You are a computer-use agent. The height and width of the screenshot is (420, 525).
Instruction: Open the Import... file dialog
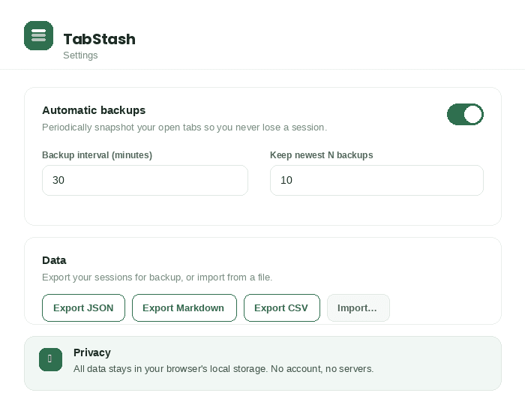(x=358, y=307)
